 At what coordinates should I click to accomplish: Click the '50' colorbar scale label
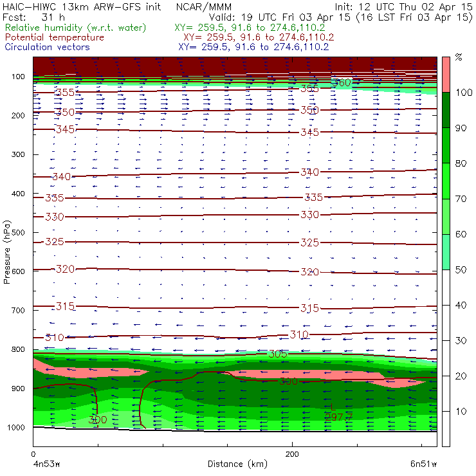[x=461, y=270]
